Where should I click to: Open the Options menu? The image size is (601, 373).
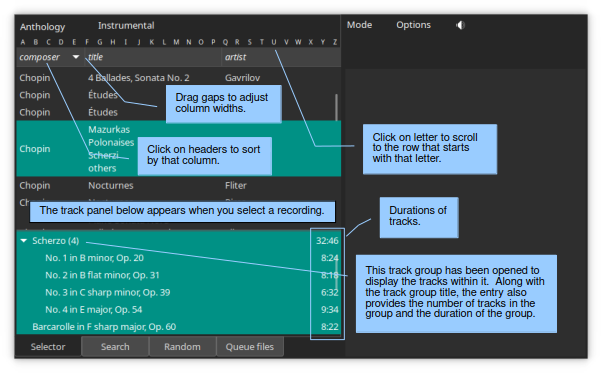click(413, 25)
